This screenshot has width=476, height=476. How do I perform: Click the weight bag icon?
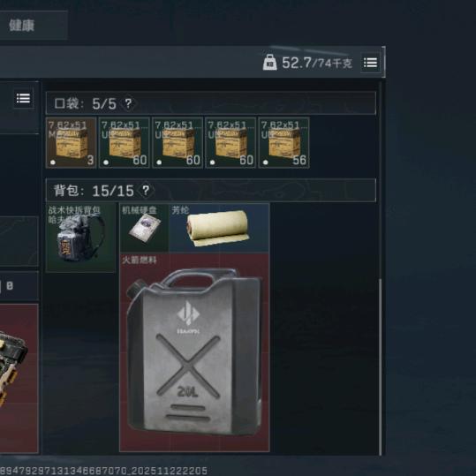point(269,63)
